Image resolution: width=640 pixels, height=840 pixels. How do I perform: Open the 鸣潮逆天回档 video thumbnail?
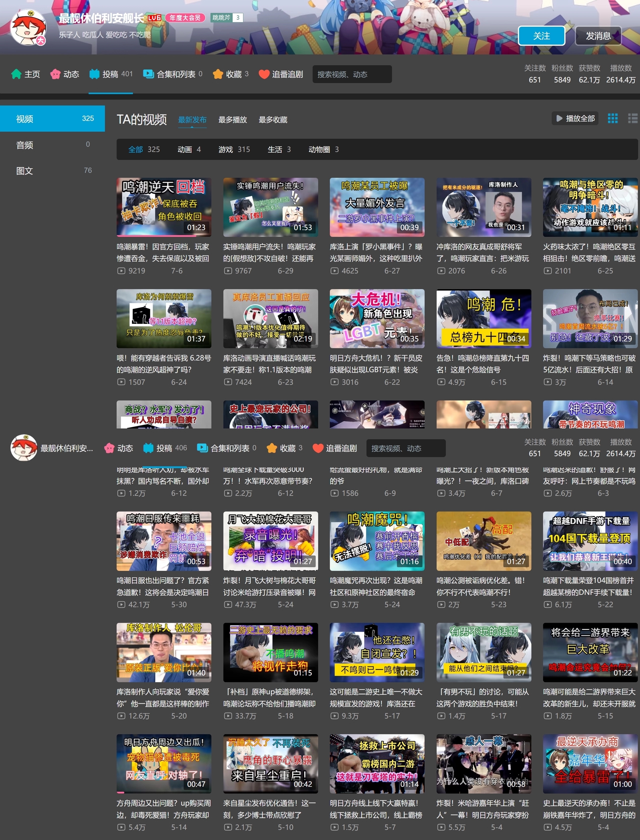pos(164,207)
